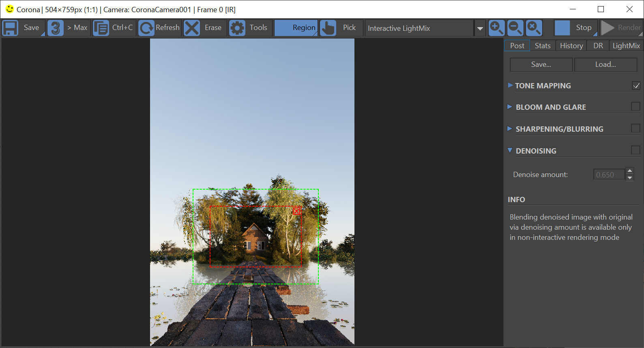The width and height of the screenshot is (644, 348).
Task: Switch to the Stats tab
Action: pyautogui.click(x=543, y=46)
